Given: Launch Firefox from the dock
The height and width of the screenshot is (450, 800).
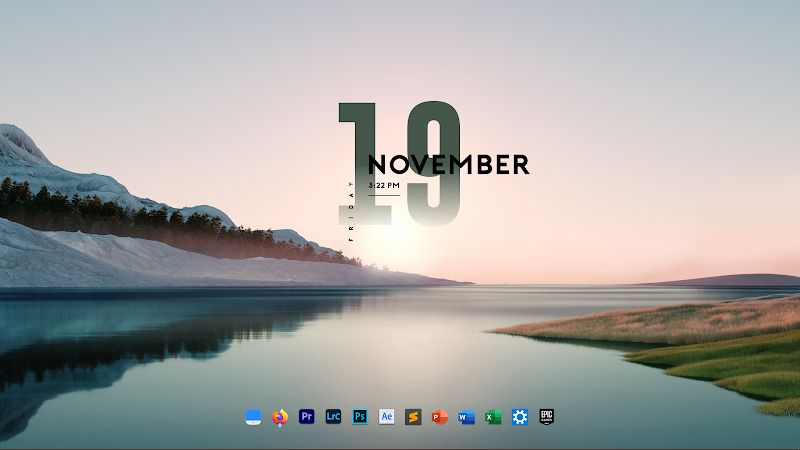Looking at the screenshot, I should (x=280, y=417).
